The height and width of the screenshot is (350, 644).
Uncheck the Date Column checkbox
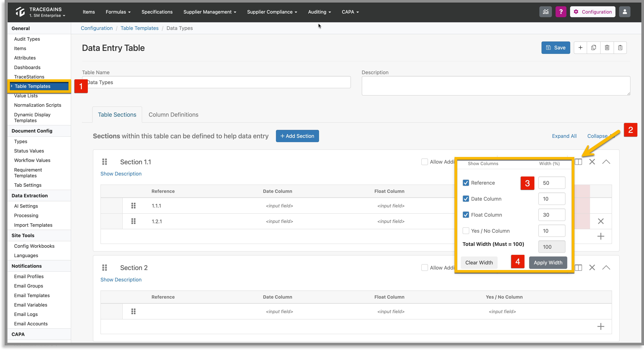tap(466, 199)
